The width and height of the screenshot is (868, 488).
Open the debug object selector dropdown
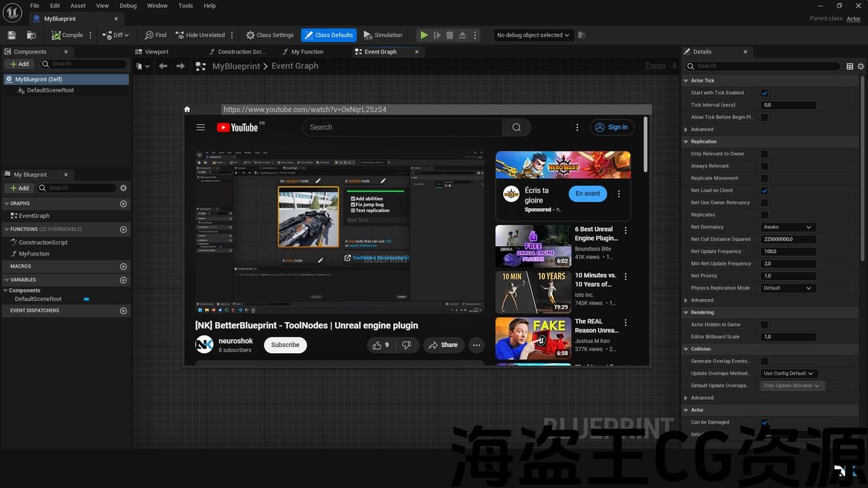(533, 35)
